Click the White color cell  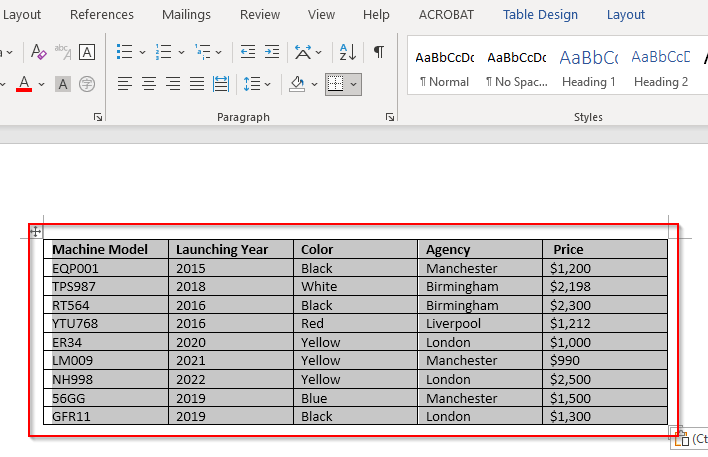point(355,287)
